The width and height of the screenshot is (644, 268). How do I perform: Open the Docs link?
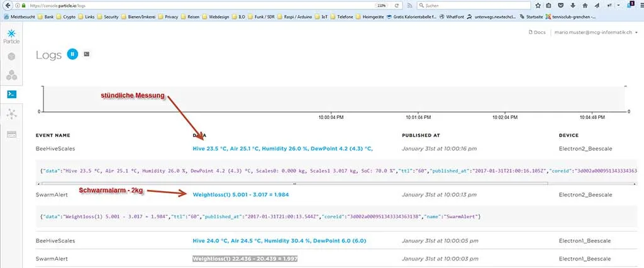(536, 32)
